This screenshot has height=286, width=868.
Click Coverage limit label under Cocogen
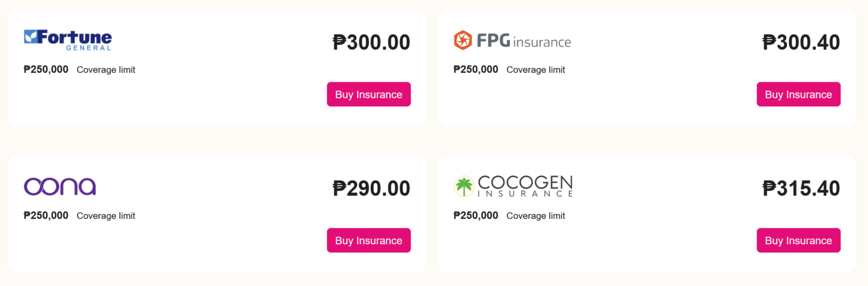tap(536, 216)
